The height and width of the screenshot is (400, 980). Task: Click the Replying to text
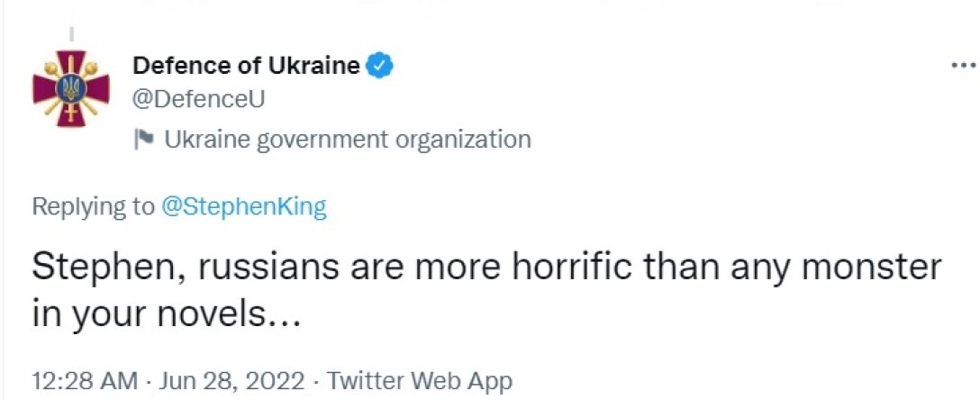[x=93, y=206]
